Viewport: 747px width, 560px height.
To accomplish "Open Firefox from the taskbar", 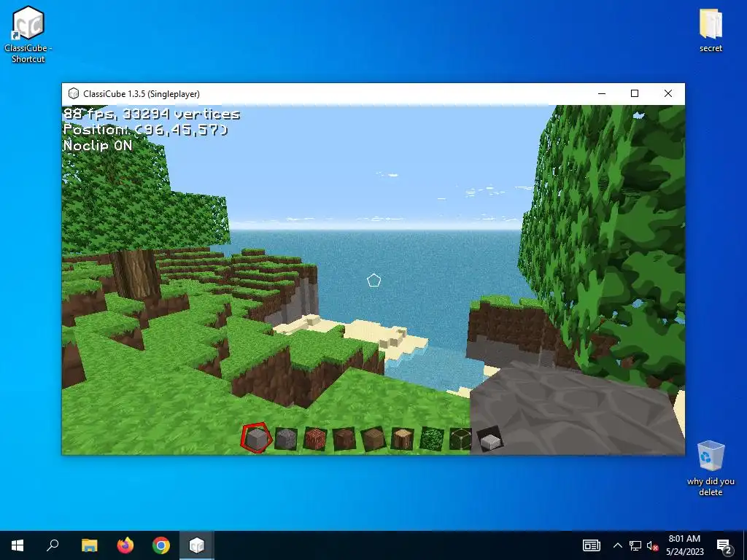I will [x=125, y=545].
